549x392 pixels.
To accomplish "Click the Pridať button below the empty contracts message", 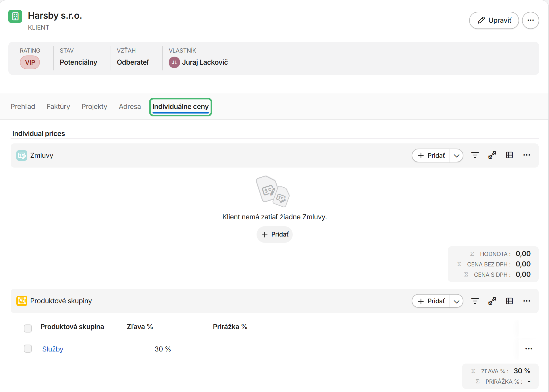I will 275,235.
